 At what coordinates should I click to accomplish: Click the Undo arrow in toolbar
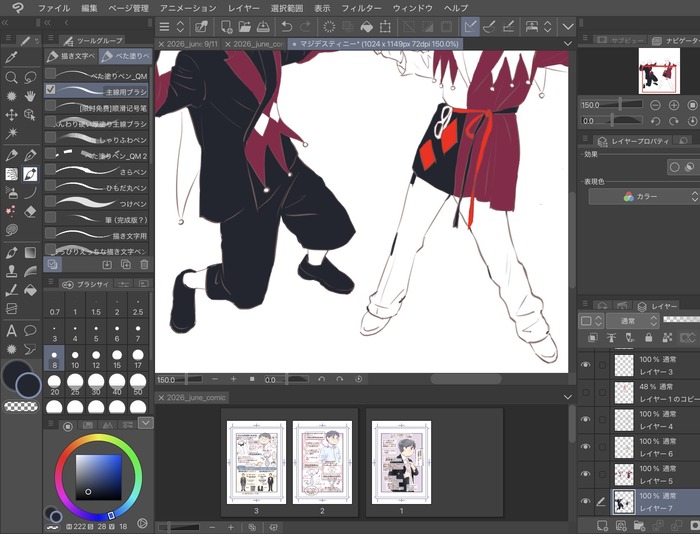click(x=287, y=27)
